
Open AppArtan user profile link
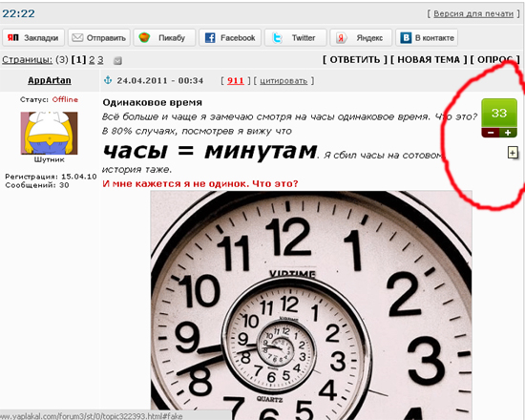pyautogui.click(x=50, y=80)
